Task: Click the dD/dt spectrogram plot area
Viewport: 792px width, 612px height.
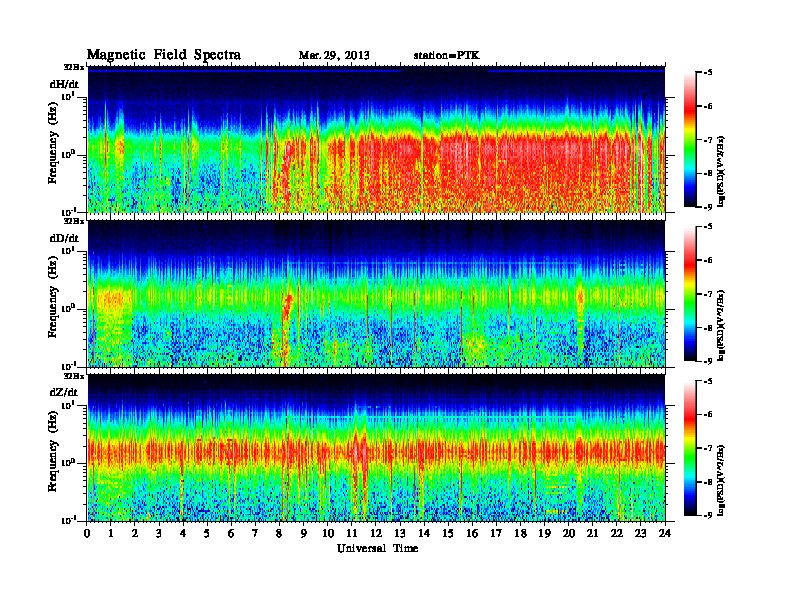Action: pyautogui.click(x=376, y=294)
